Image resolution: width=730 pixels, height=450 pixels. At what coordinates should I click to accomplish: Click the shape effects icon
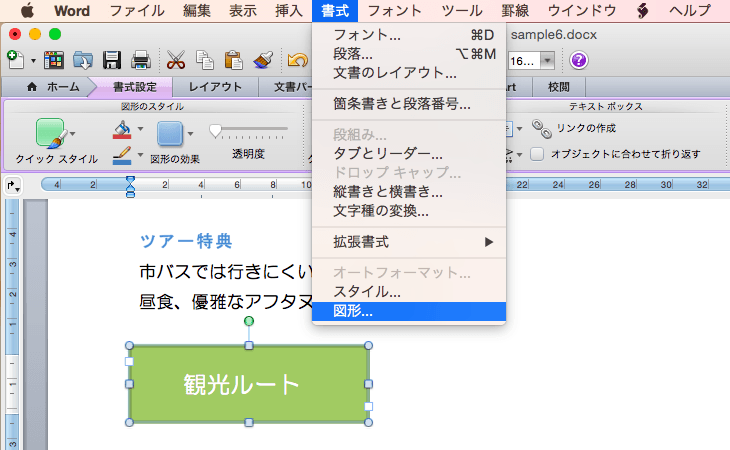[x=170, y=133]
